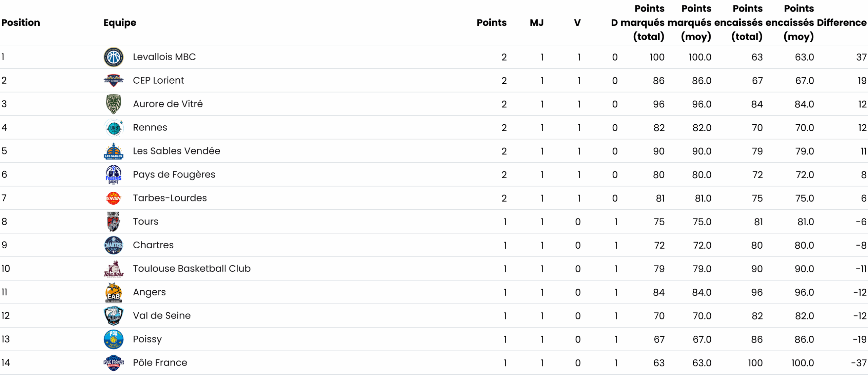Click the Aurore de Vitré lion logo

pyautogui.click(x=113, y=104)
